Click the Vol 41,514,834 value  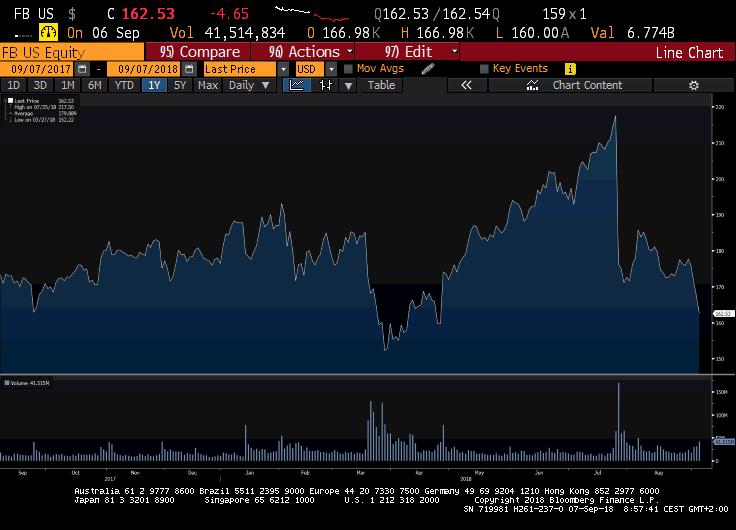click(x=227, y=33)
